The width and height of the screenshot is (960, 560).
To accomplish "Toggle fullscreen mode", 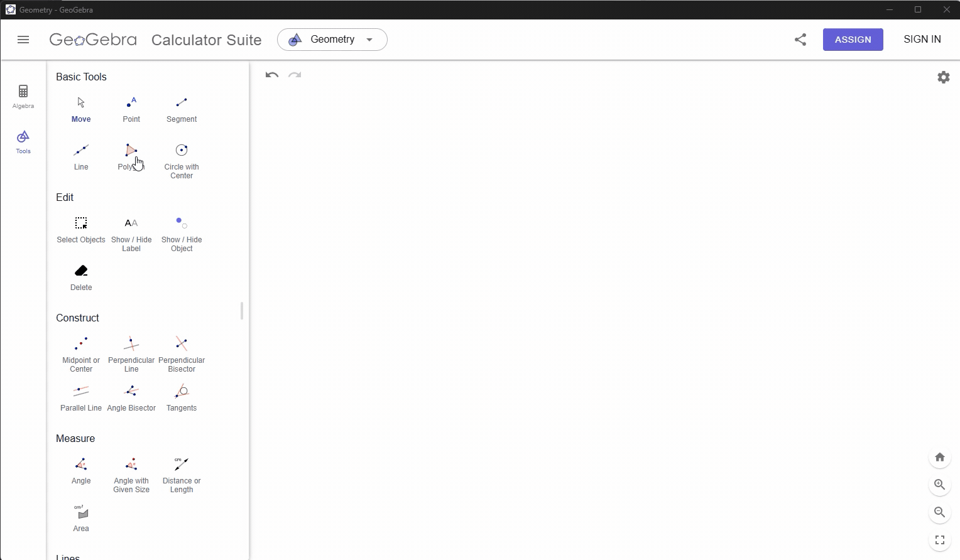I will tap(940, 540).
